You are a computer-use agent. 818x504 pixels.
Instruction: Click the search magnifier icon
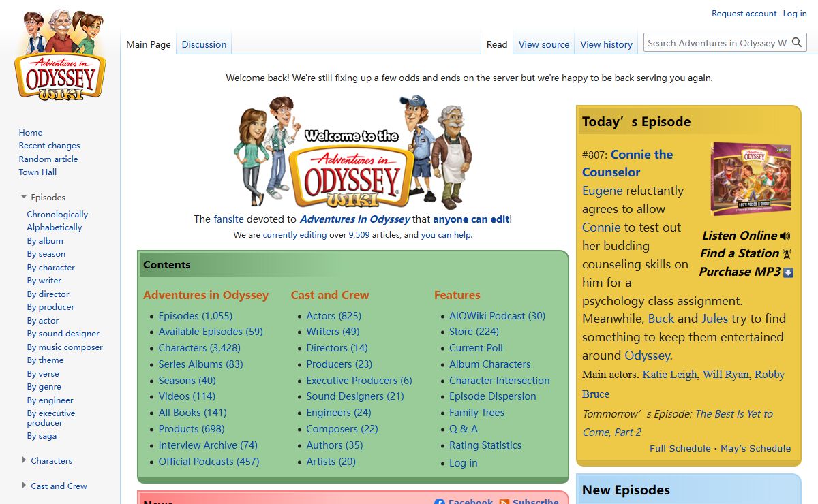(x=797, y=43)
